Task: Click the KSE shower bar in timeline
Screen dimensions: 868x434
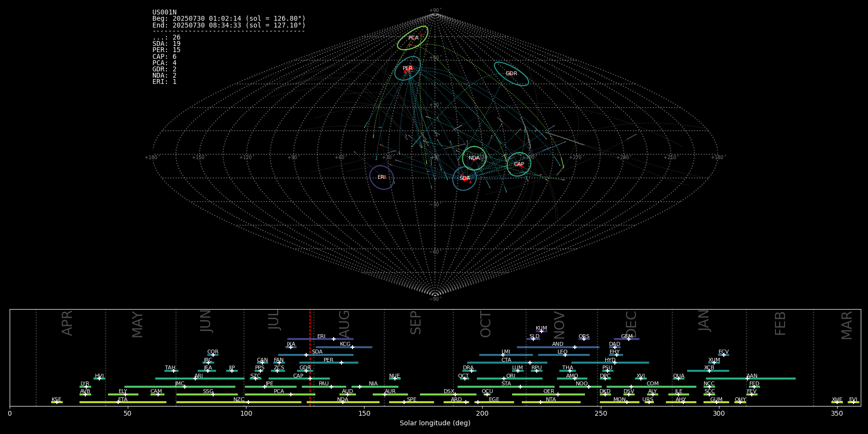Action: tap(57, 402)
